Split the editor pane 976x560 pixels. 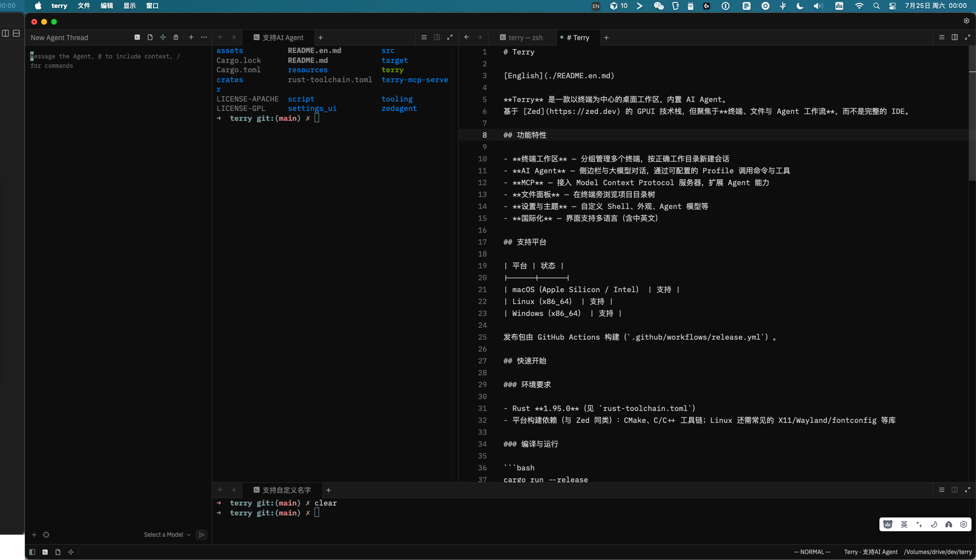click(955, 37)
